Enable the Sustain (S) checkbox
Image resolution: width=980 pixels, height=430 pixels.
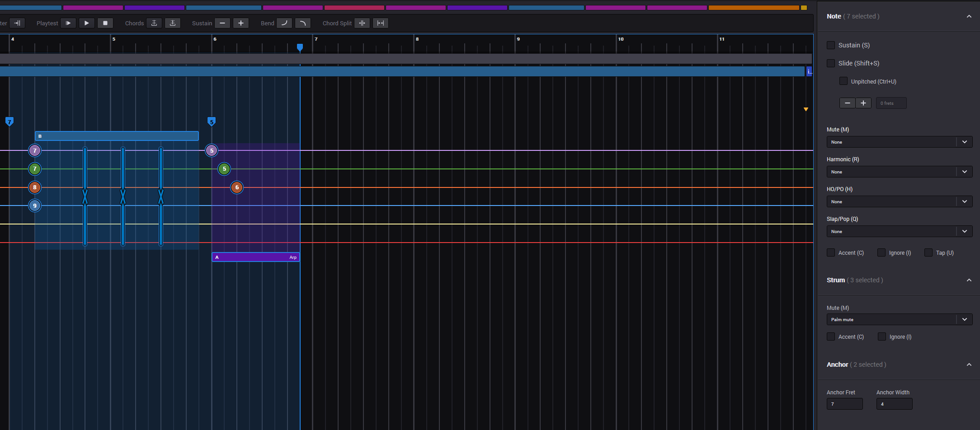[831, 45]
